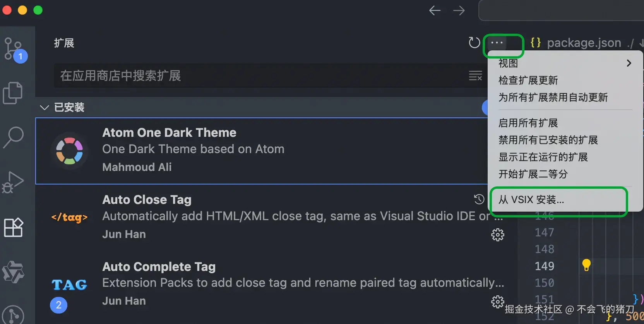Click the Auto Close Tag gear icon
Viewport: 644px width, 324px height.
498,234
